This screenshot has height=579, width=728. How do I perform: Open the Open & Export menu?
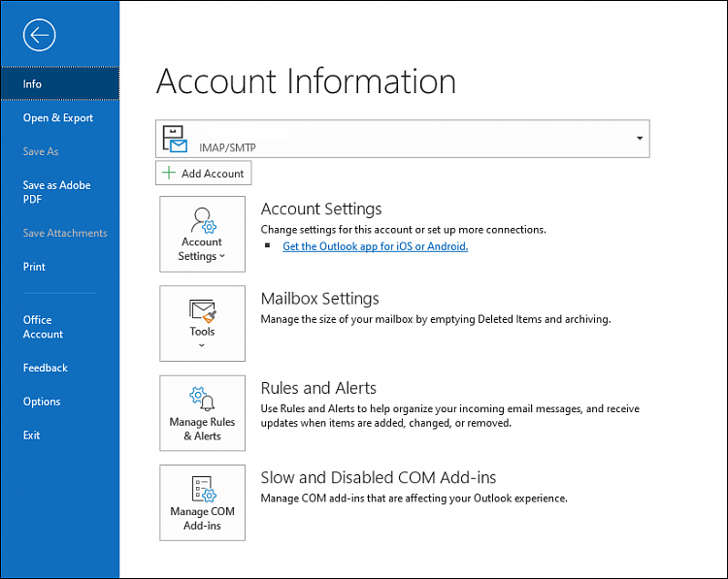(x=58, y=118)
